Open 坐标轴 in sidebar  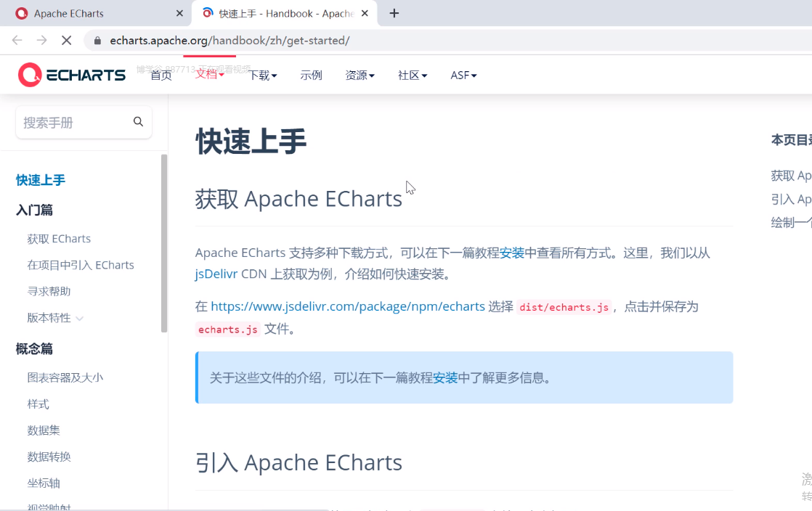44,483
